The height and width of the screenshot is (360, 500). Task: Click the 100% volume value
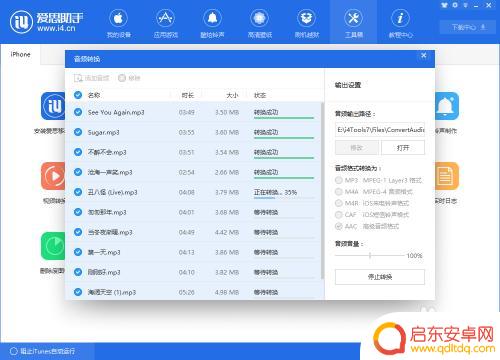[x=414, y=256]
